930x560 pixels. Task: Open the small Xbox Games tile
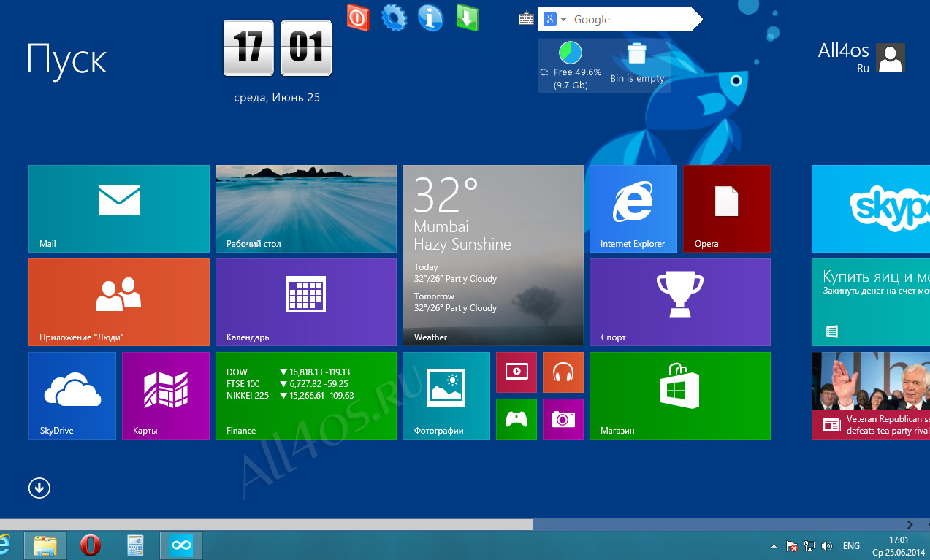[x=517, y=419]
